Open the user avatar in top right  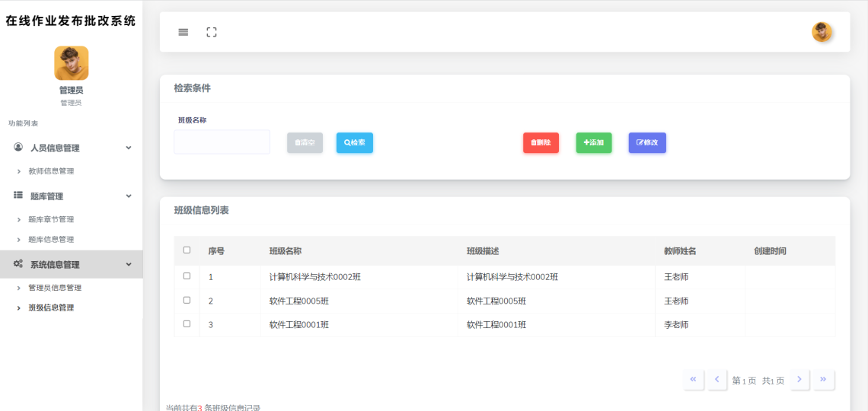pyautogui.click(x=822, y=32)
